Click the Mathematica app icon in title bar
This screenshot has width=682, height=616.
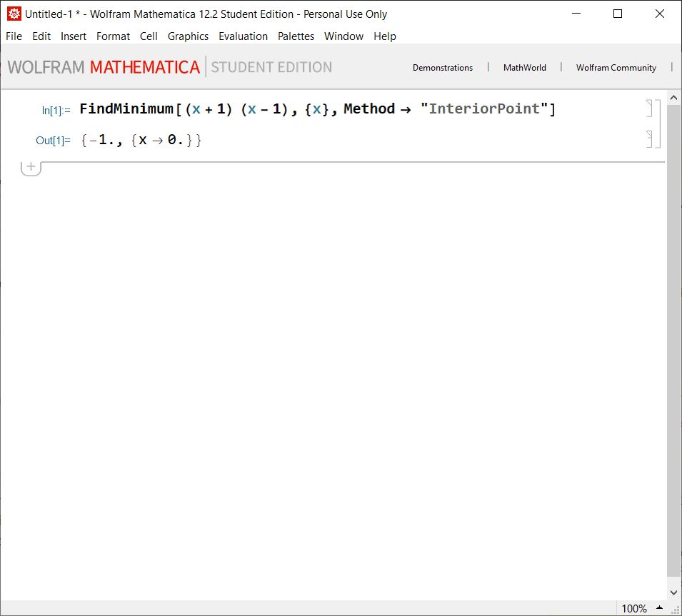click(14, 14)
